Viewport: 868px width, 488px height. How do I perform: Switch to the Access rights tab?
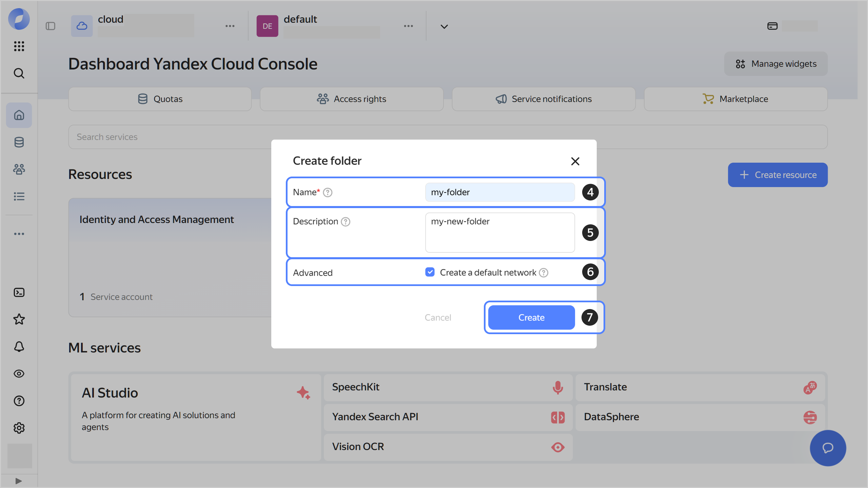click(x=352, y=99)
